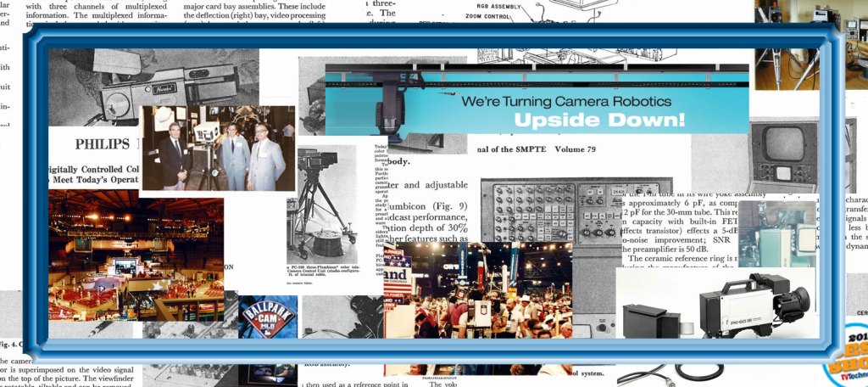The height and width of the screenshot is (387, 868).
Task: Click the "Upside Down!" banner text
Action: (599, 120)
